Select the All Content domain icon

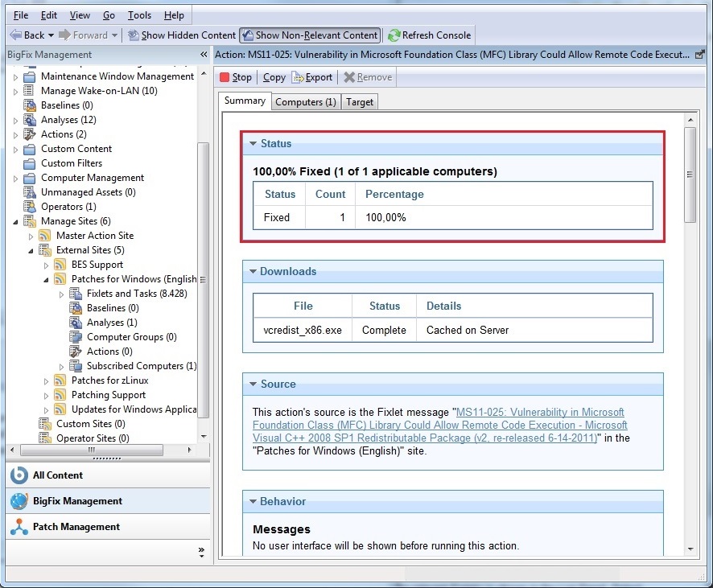click(19, 475)
